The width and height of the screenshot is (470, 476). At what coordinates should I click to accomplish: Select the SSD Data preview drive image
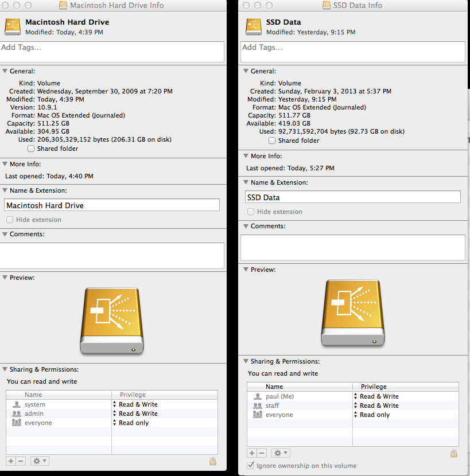point(353,313)
